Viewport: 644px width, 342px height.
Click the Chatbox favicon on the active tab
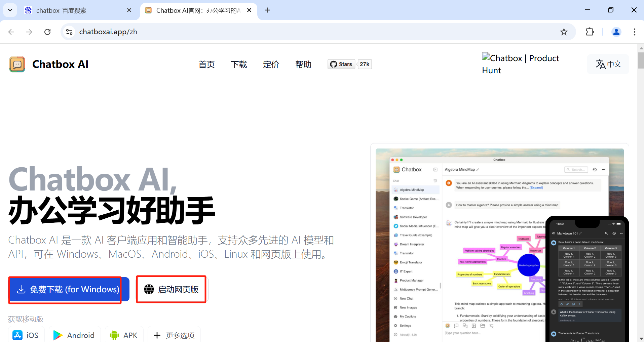[x=148, y=10]
